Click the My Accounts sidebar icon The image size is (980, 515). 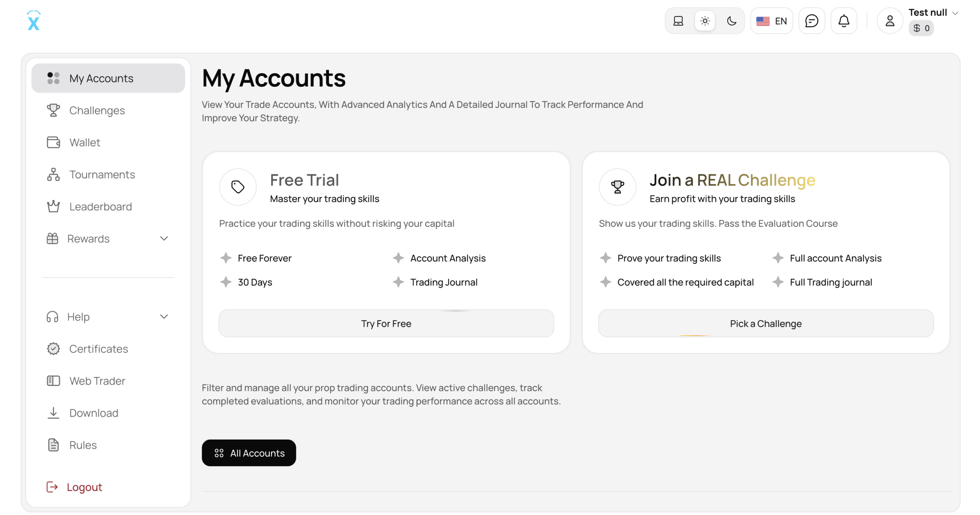(53, 78)
